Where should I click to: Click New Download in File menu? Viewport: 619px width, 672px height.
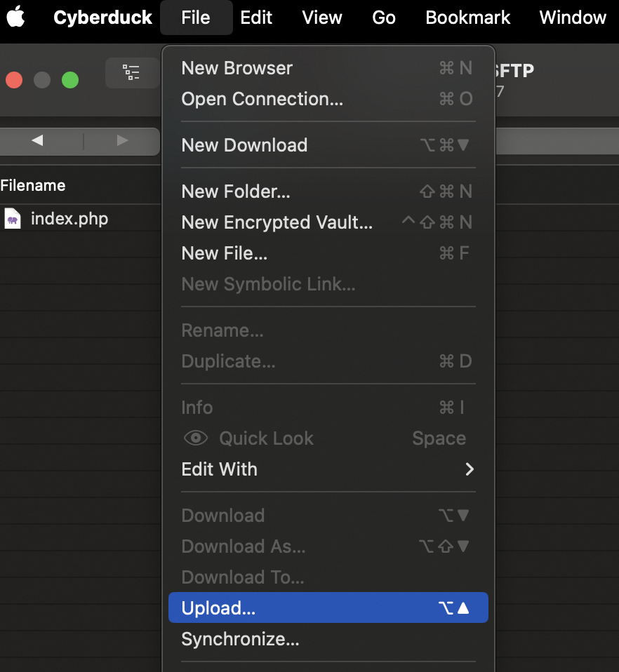[244, 145]
